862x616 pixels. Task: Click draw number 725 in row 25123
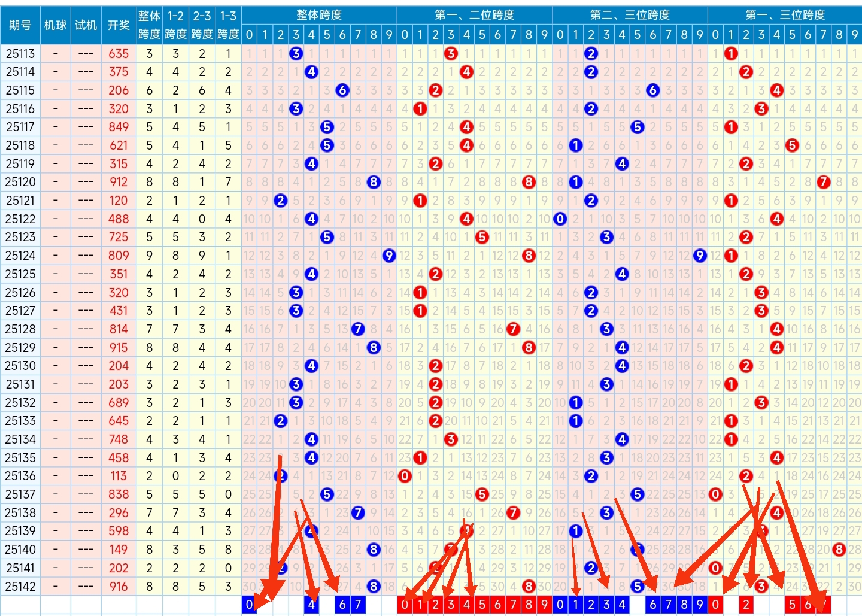(119, 237)
